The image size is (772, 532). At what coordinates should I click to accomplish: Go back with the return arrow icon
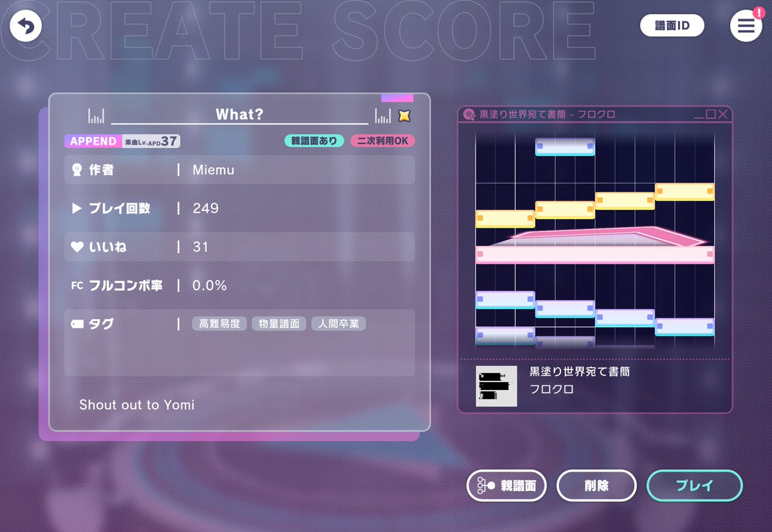click(25, 26)
